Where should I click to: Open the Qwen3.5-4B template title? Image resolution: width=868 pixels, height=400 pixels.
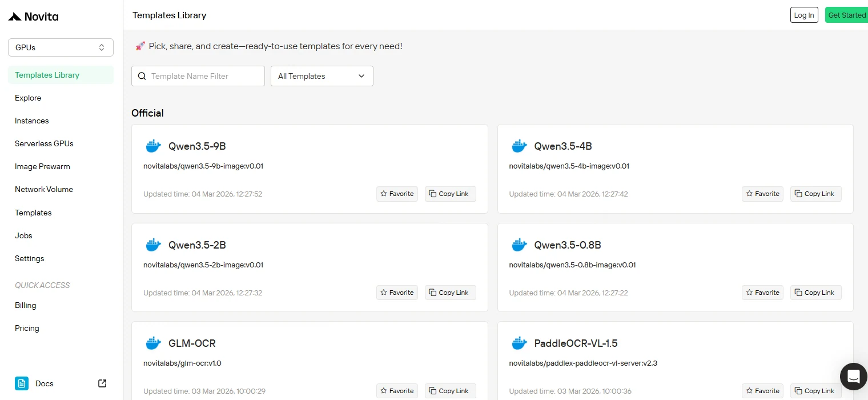coord(563,146)
